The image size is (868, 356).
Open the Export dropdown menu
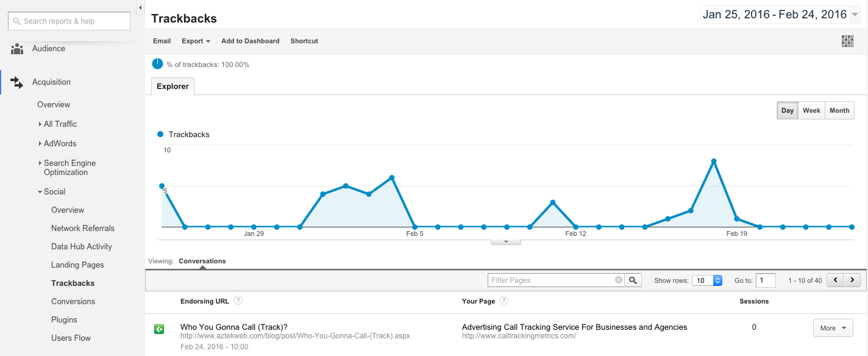196,41
